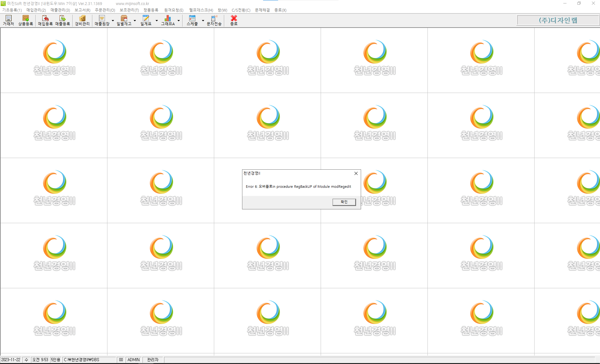
Task: Close the 천년경영II error dialog
Action: click(356, 173)
